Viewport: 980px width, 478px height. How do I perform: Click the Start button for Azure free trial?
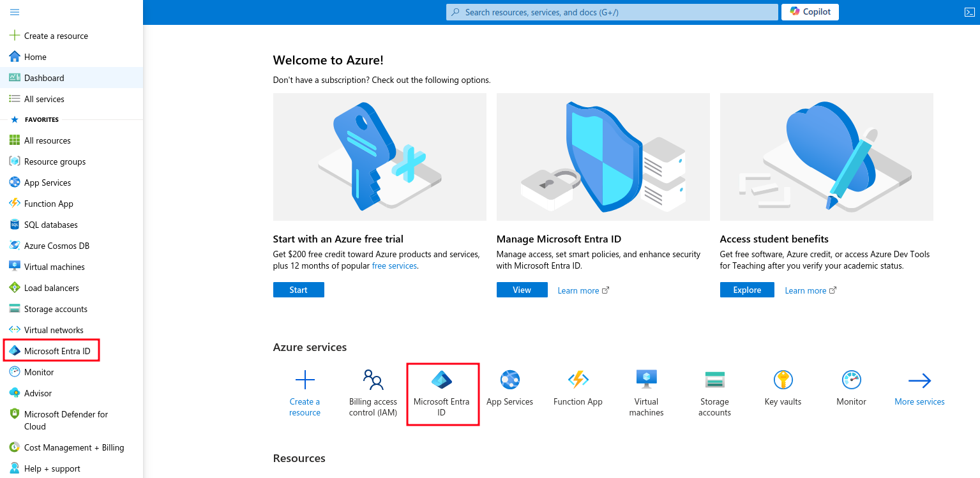299,290
